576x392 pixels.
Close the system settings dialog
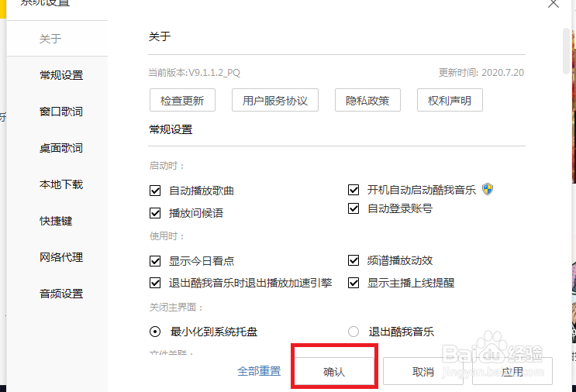[x=554, y=3]
